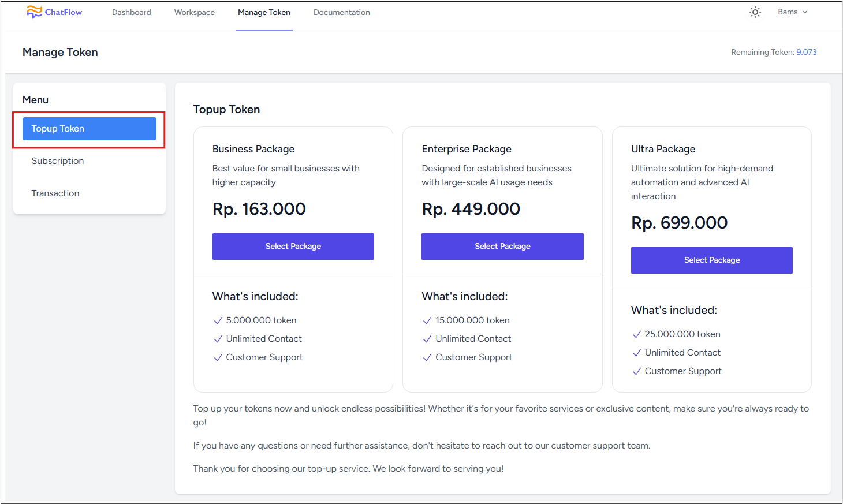Click checkmark icon beside 15.000.000 token

pos(427,320)
